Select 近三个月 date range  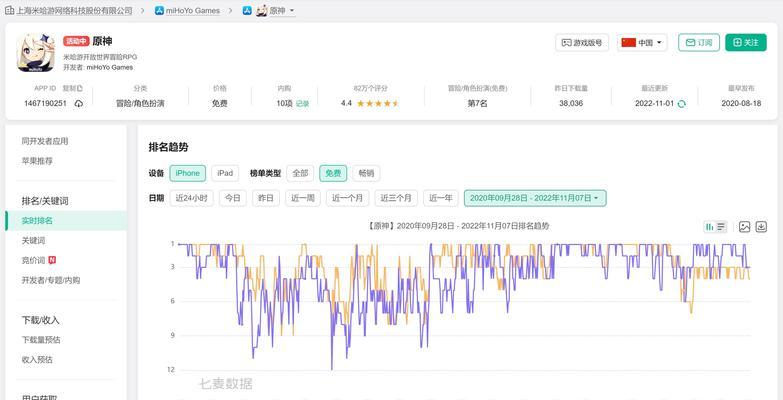tap(396, 198)
